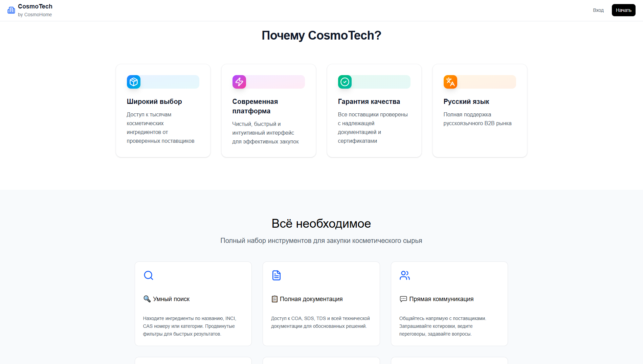Click the speech bubble emoji near Прямая коммуникация
This screenshot has width=643, height=364.
(x=403, y=299)
